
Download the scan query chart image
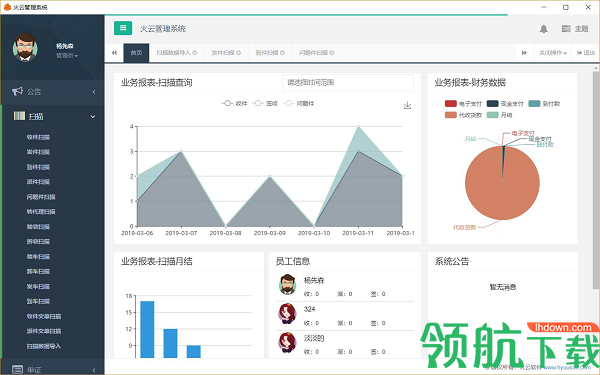(408, 105)
